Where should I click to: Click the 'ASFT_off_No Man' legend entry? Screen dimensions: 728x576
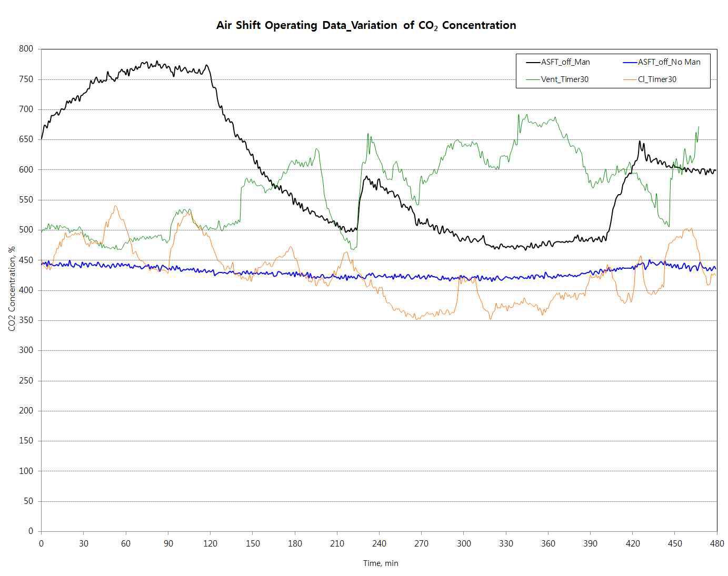pyautogui.click(x=662, y=62)
